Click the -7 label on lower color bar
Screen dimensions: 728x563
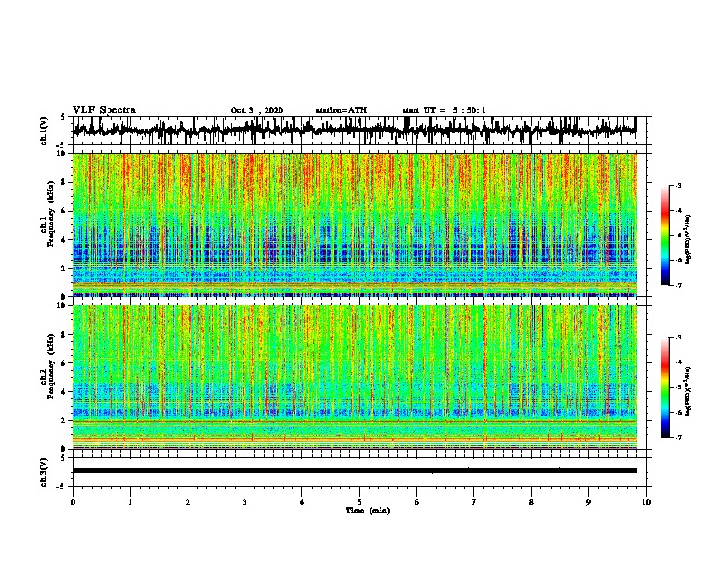click(x=677, y=437)
